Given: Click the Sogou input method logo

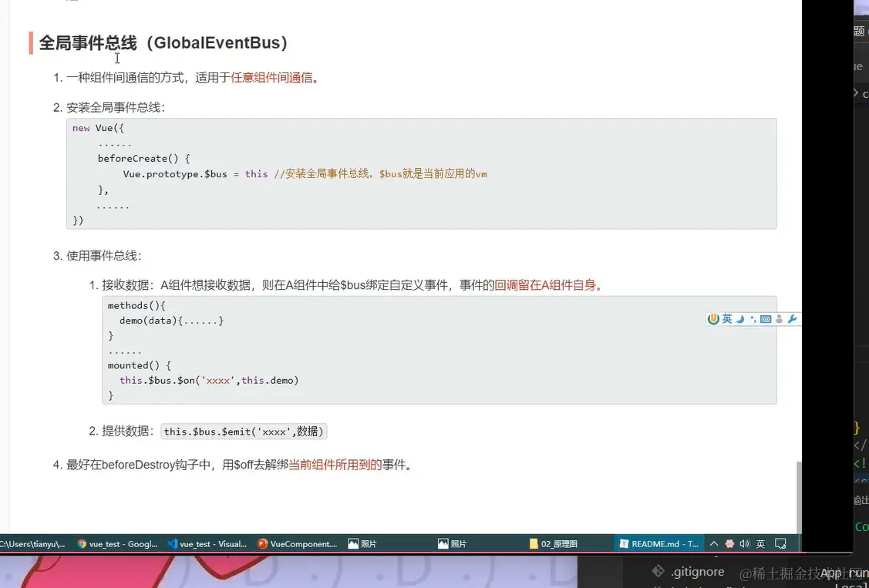Looking at the screenshot, I should click(715, 318).
